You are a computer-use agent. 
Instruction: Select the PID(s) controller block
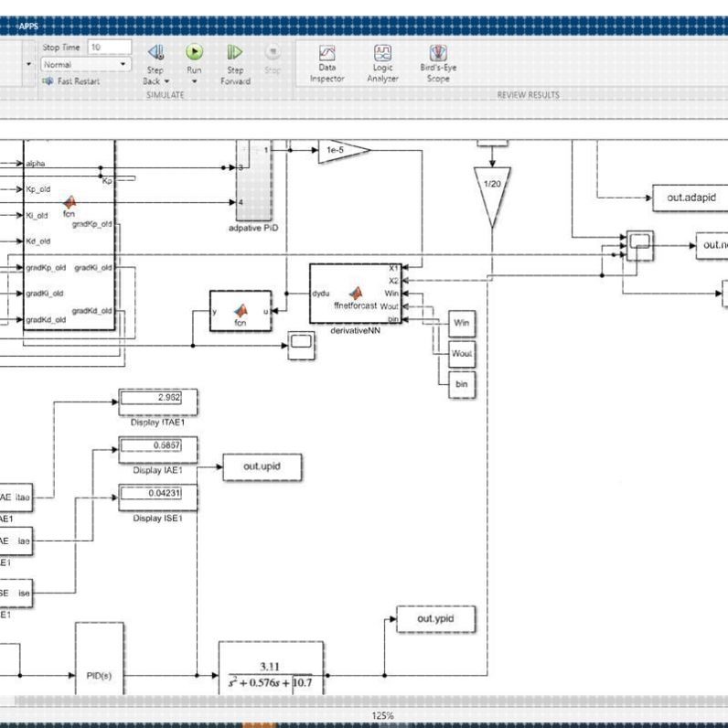(x=100, y=659)
